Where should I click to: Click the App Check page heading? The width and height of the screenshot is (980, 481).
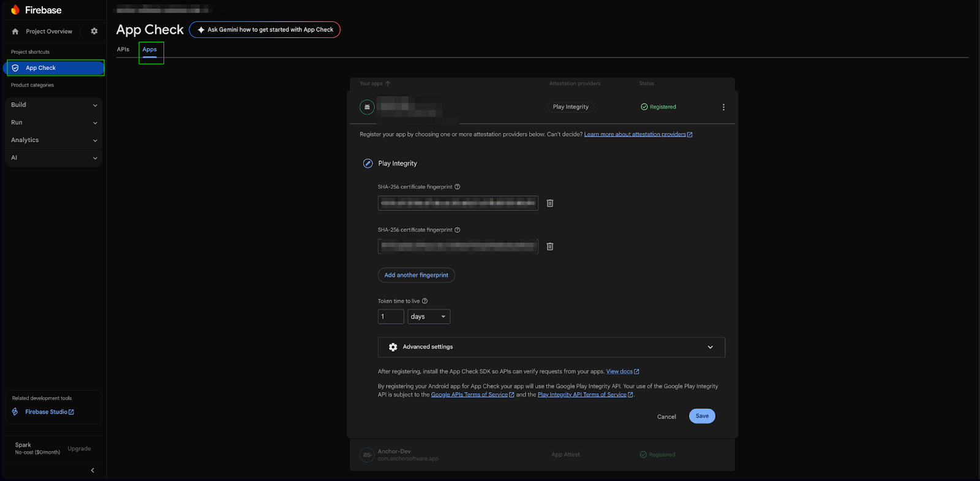pos(150,29)
